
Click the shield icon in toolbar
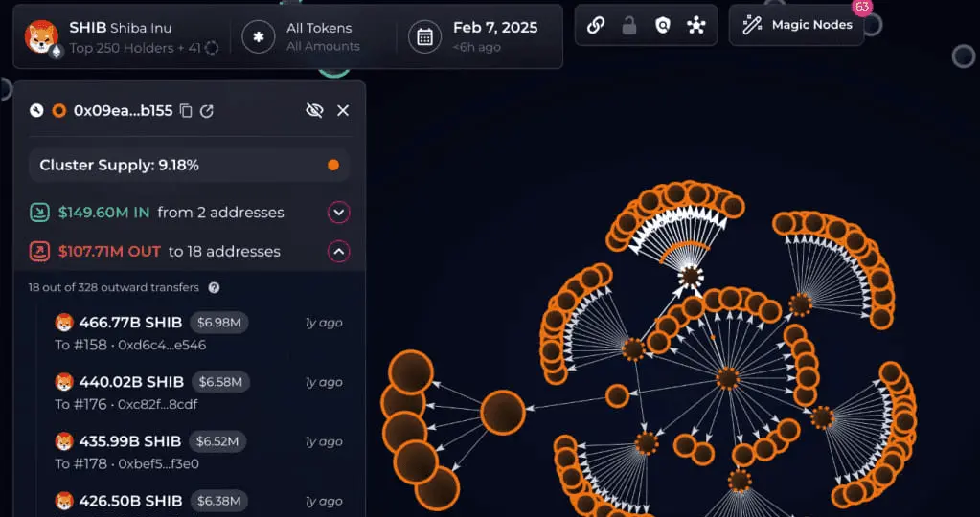tap(663, 26)
